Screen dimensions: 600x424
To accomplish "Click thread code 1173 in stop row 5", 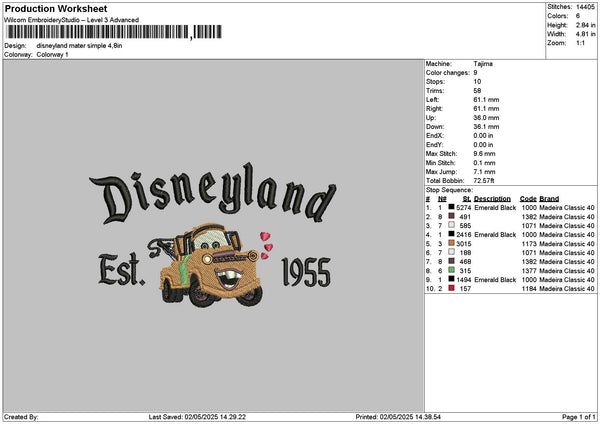I will (x=529, y=244).
